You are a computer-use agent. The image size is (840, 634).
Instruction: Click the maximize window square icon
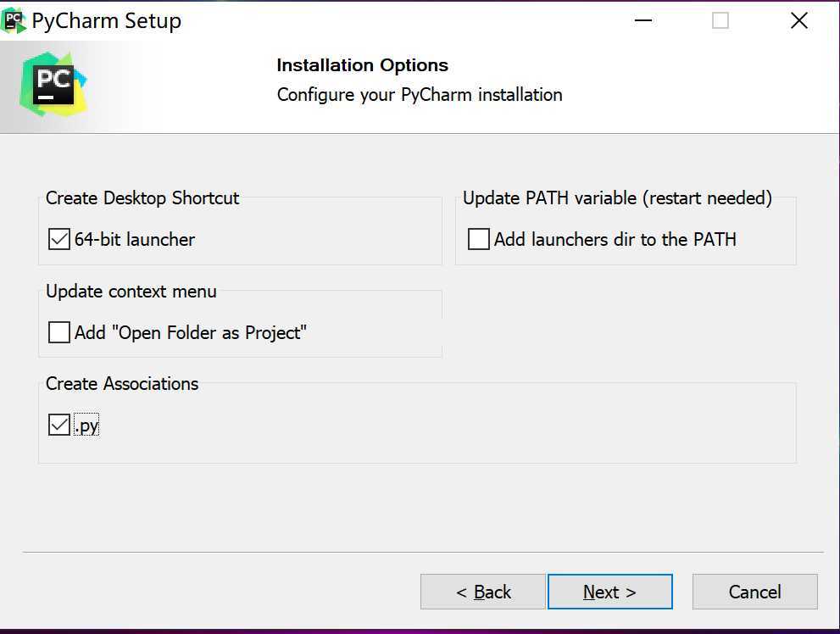(x=720, y=21)
